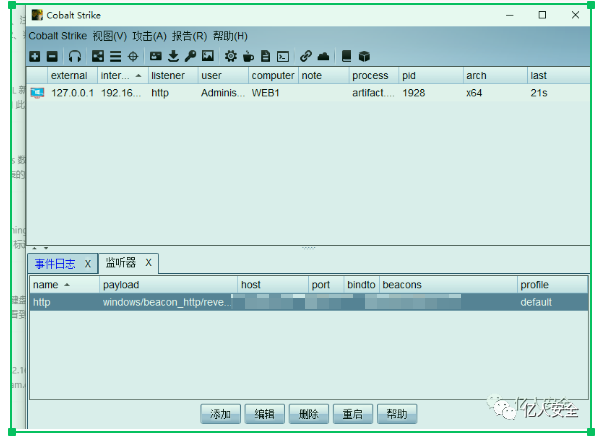
Task: Sort listeners by bindto column
Action: pyautogui.click(x=361, y=285)
